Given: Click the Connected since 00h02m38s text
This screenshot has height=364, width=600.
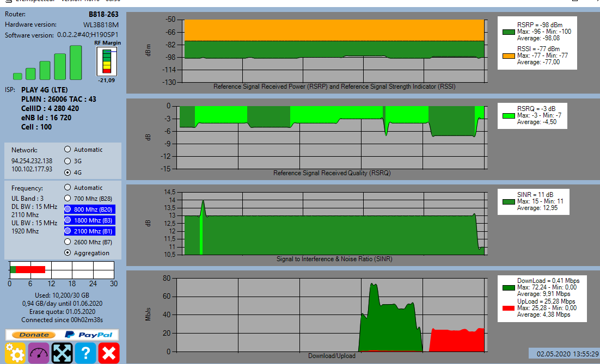Looking at the screenshot, I should (62, 320).
